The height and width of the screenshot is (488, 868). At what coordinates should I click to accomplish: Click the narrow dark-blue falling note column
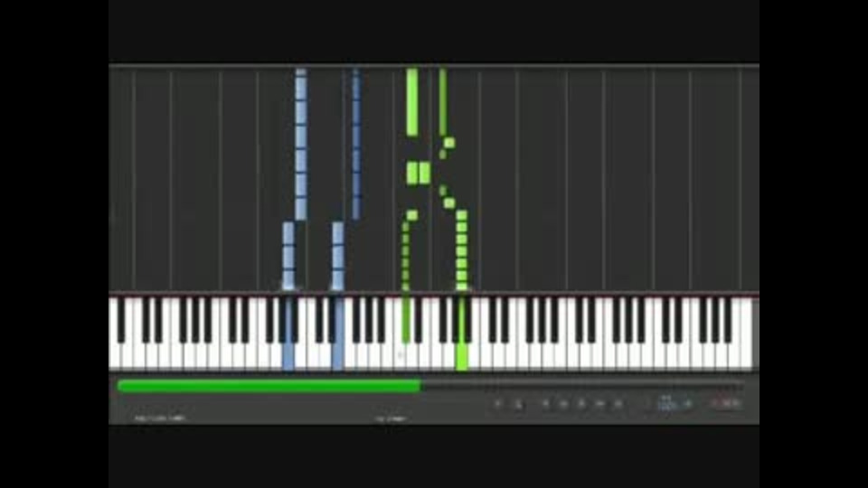pyautogui.click(x=356, y=144)
